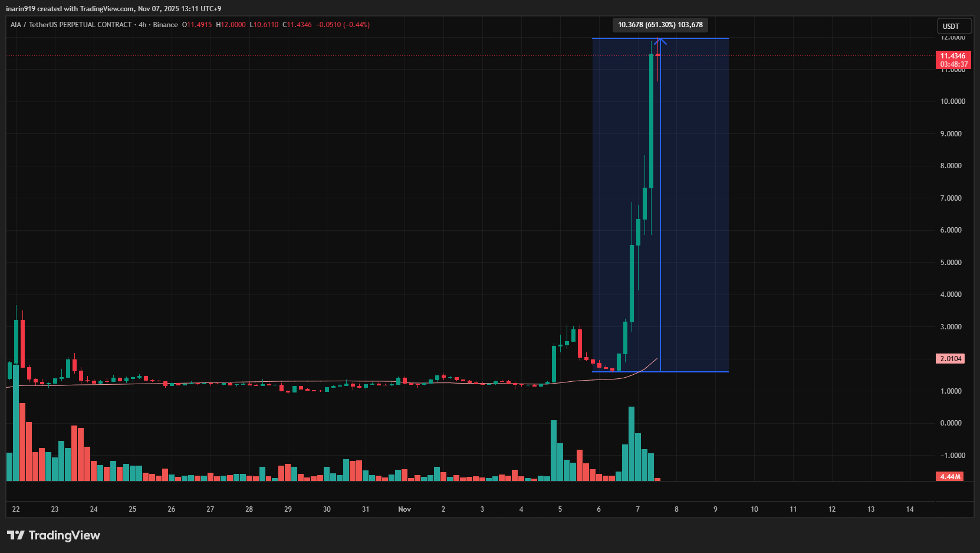Click date 7 on the time axis
Image resolution: width=980 pixels, height=553 pixels.
tap(637, 509)
